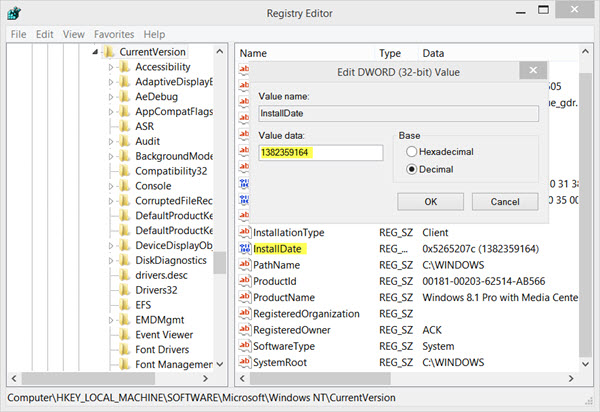Collapse the CurrentVersion tree node
The image size is (600, 412).
95,52
